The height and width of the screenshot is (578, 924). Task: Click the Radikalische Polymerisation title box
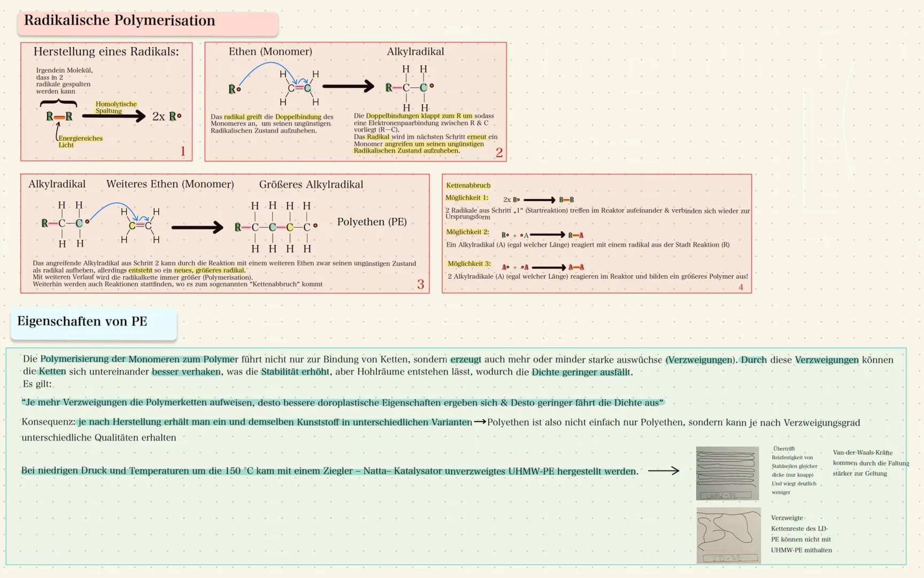148,22
